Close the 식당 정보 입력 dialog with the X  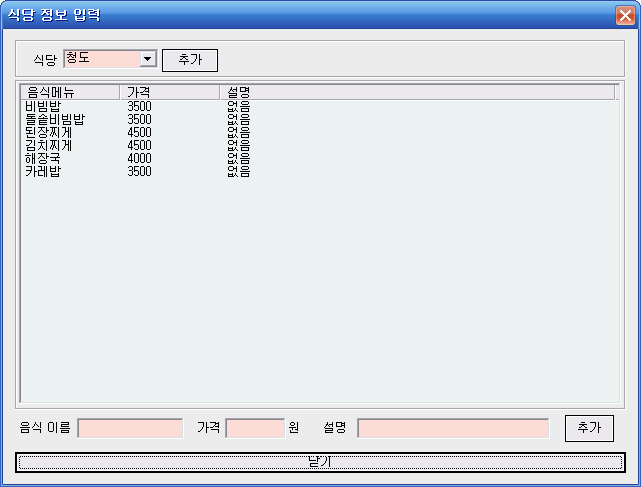point(625,16)
